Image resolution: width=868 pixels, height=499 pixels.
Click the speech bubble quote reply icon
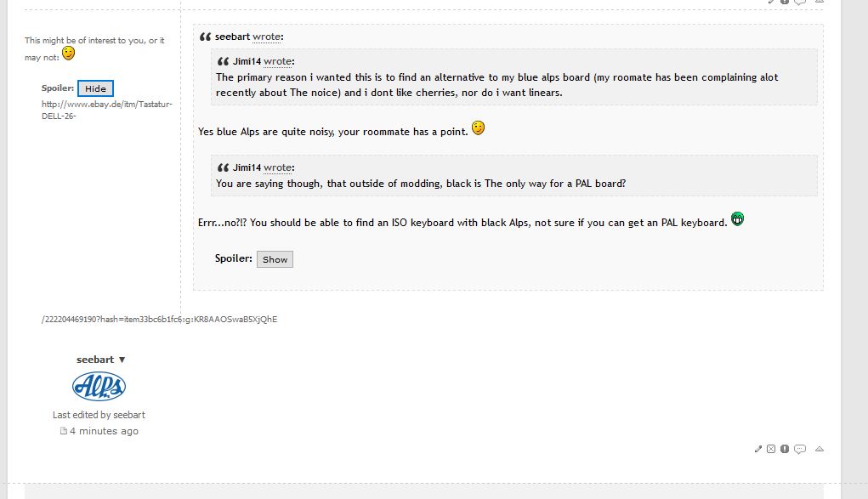[x=800, y=449]
